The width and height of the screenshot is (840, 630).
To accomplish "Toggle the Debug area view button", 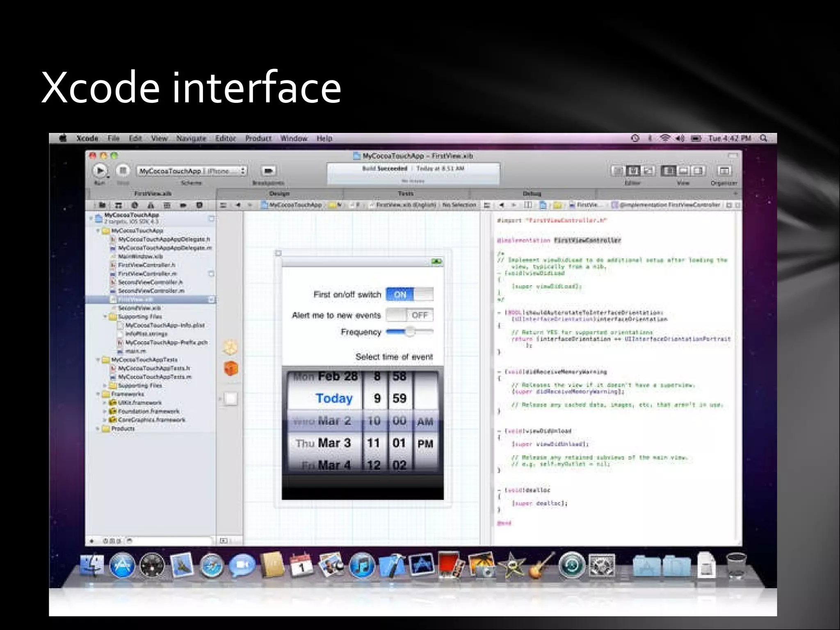I will (x=683, y=171).
